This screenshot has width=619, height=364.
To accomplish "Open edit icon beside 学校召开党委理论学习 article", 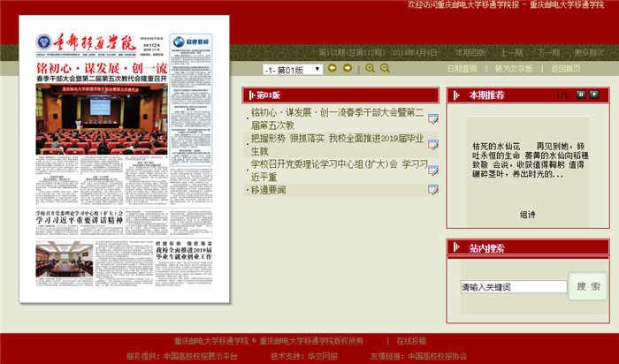I will (x=433, y=170).
